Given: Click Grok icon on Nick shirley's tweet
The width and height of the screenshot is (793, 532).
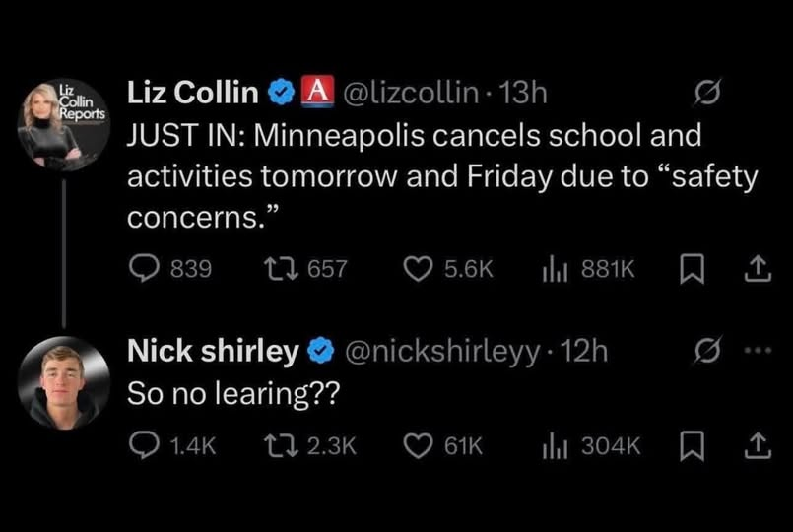Looking at the screenshot, I should (x=706, y=352).
